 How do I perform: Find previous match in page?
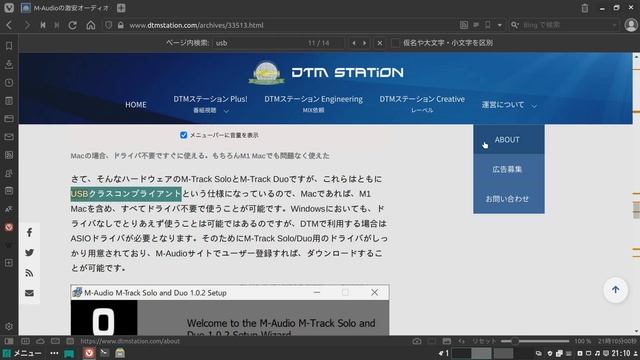[354, 43]
